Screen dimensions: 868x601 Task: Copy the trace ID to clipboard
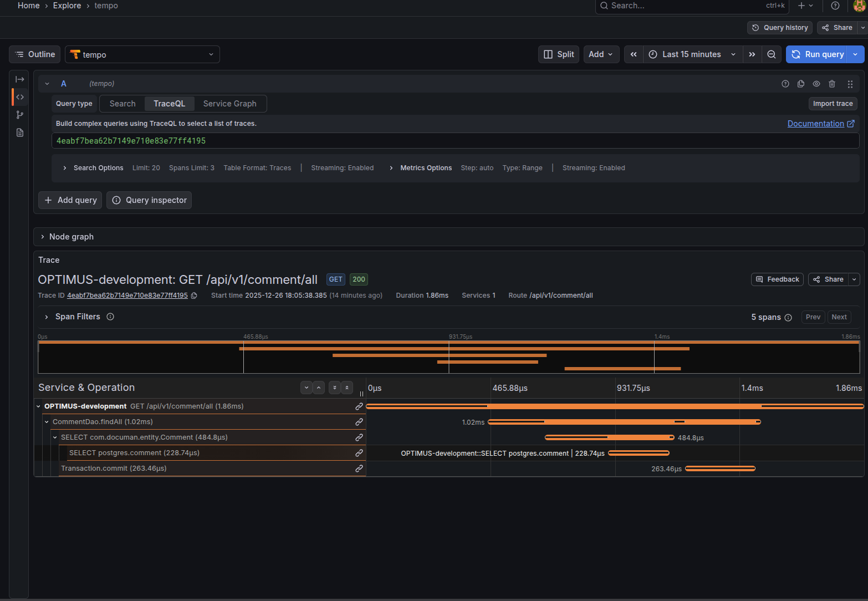(194, 296)
